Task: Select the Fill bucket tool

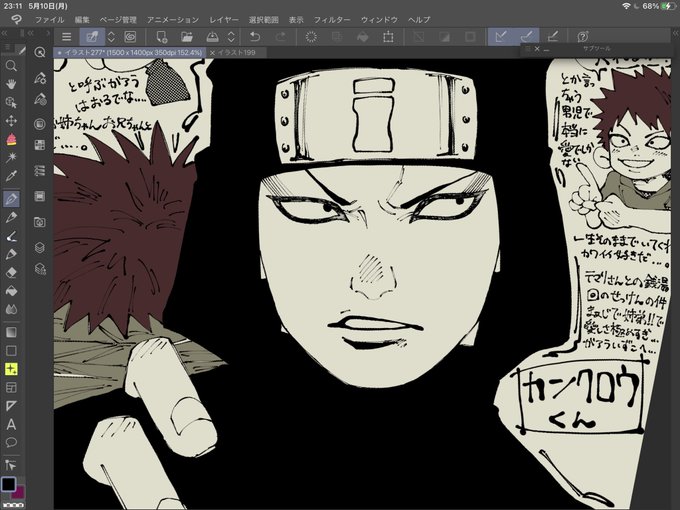Action: 11,291
